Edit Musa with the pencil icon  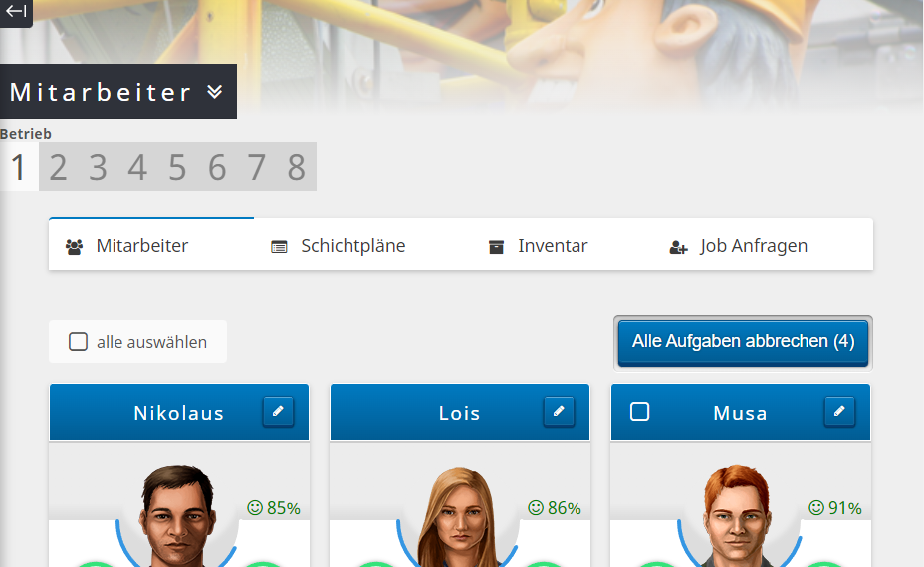tap(839, 412)
